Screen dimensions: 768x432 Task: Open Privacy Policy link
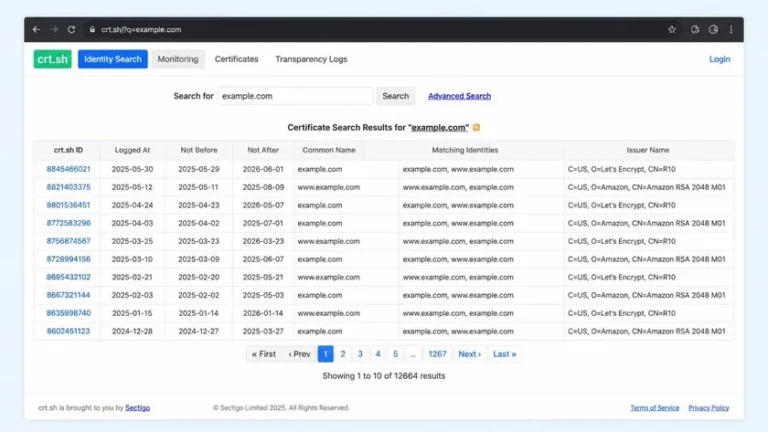point(709,408)
